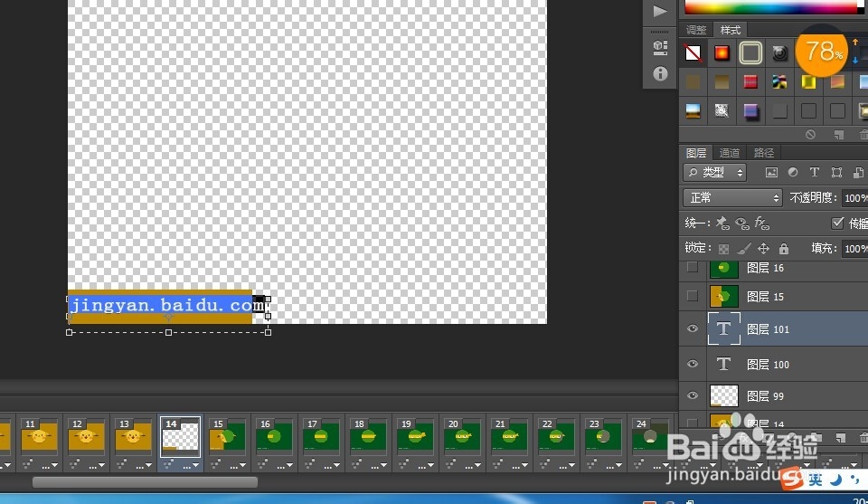This screenshot has width=868, height=504.
Task: Open the 3D panel icon
Action: [x=660, y=47]
